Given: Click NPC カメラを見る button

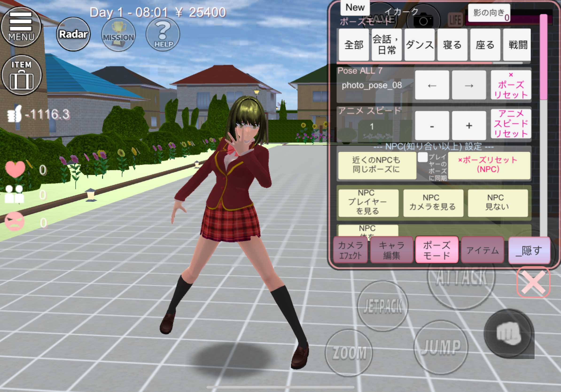Looking at the screenshot, I should 433,203.
